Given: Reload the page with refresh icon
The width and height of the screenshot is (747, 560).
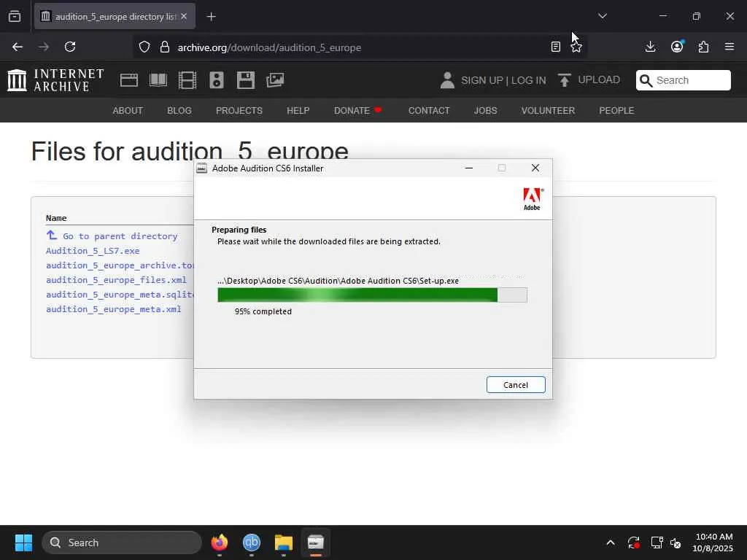Looking at the screenshot, I should [x=70, y=47].
